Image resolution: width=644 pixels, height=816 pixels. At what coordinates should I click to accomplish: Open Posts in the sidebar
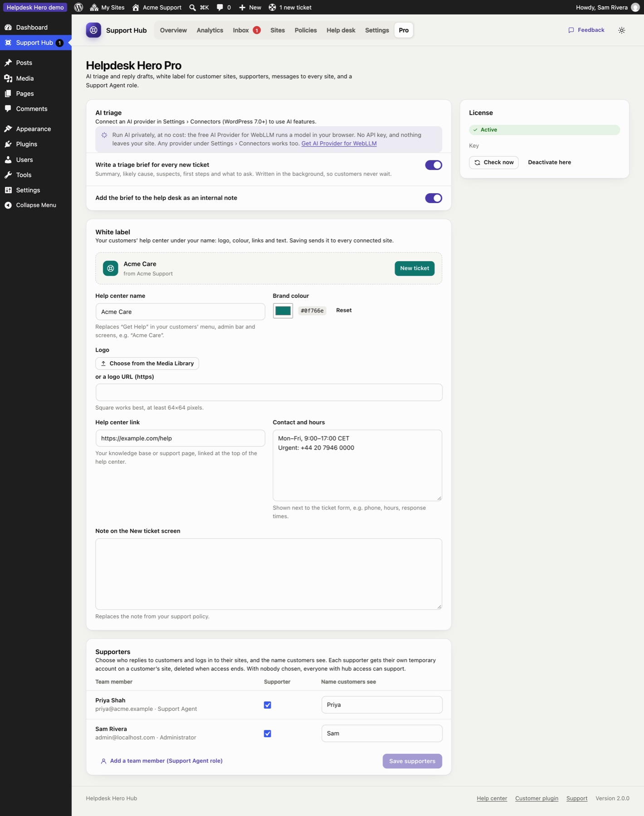(35, 63)
